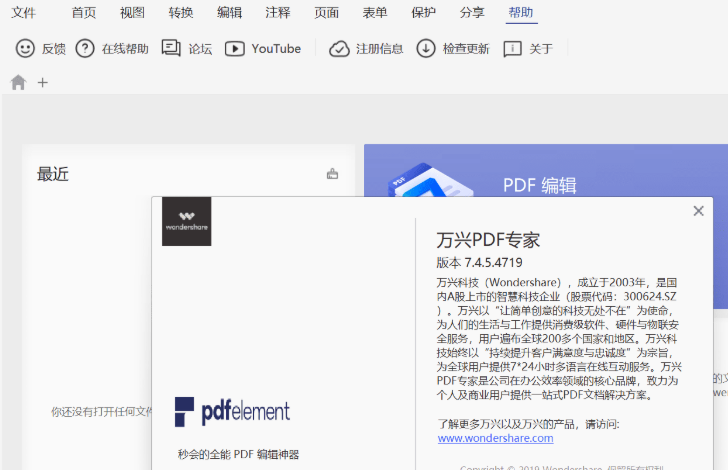Click the PDF document illustration on 编辑 card
The height and width of the screenshot is (470, 728).
(430, 180)
